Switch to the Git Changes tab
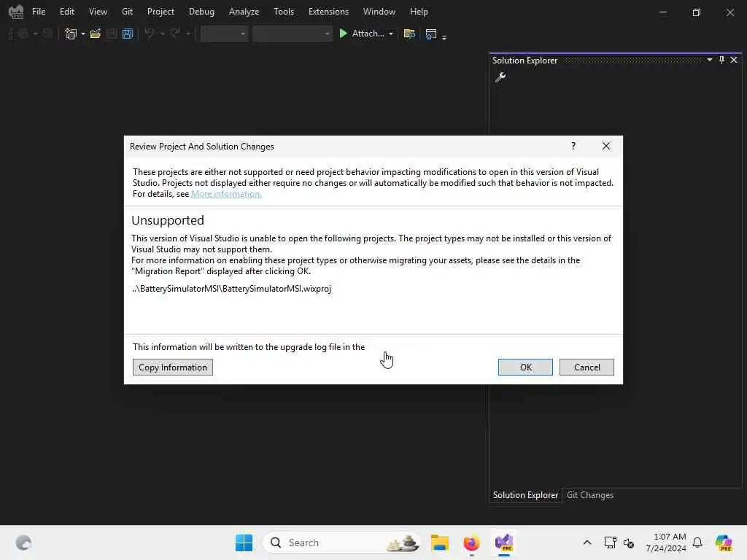This screenshot has width=747, height=560. [x=589, y=495]
